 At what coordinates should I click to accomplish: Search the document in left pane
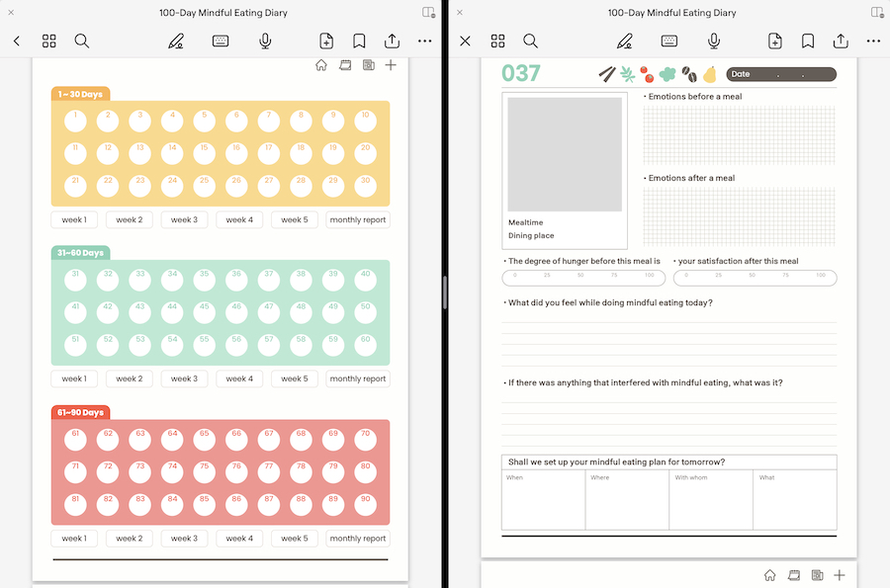[82, 41]
